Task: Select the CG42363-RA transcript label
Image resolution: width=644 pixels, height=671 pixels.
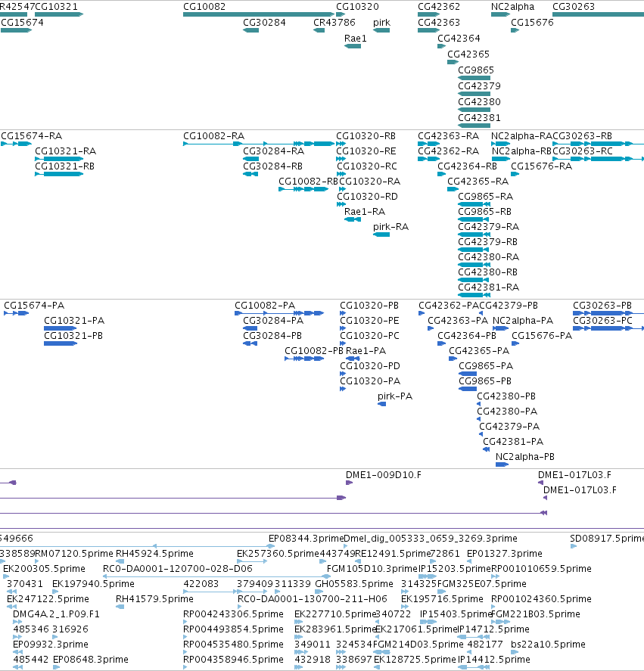Action: click(x=448, y=136)
